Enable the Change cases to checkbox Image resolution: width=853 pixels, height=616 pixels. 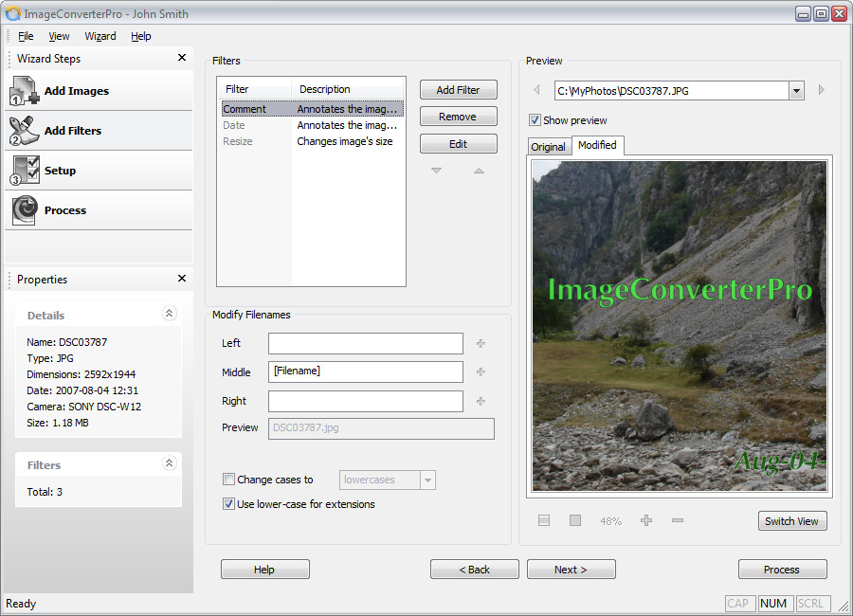click(229, 480)
